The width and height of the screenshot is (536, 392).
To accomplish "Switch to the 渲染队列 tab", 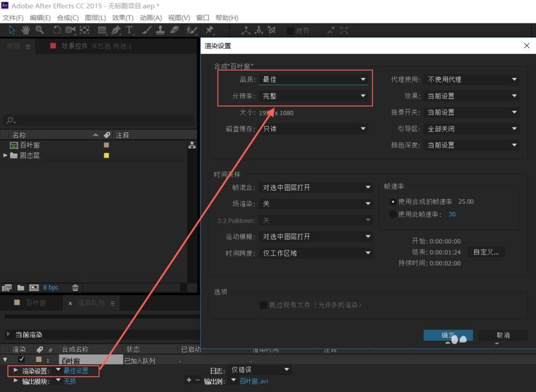I will point(91,303).
